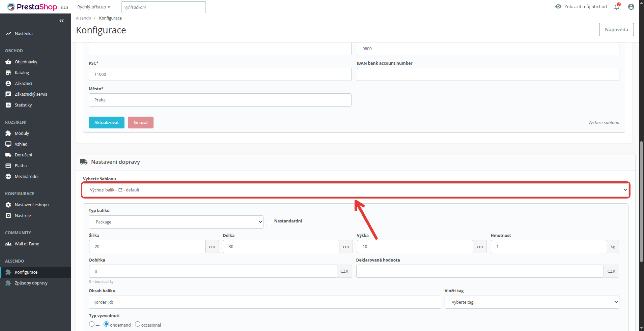The image size is (644, 331).
Task: Expand the Rychlý přístup quick access menu
Action: tap(94, 7)
